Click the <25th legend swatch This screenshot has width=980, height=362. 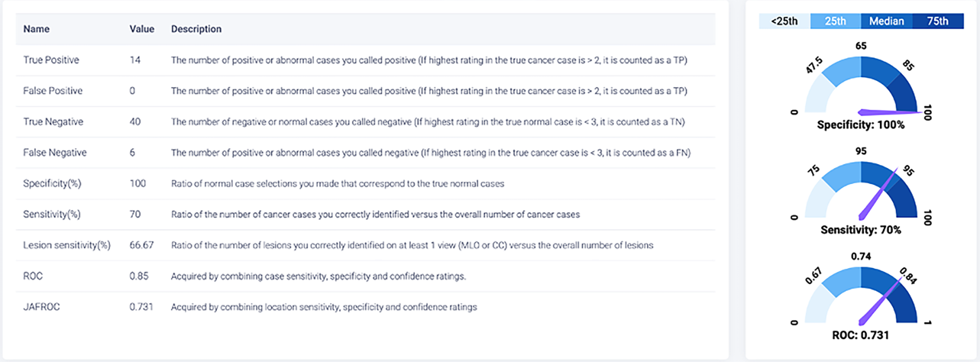click(784, 21)
